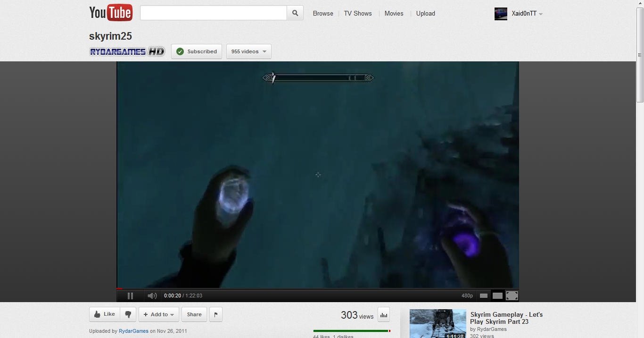The height and width of the screenshot is (338, 644).
Task: Click the 303 views count
Action: point(357,315)
